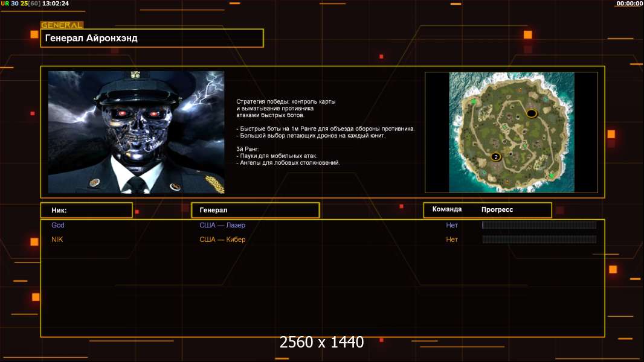Viewport: 644px width, 362px height.
Task: Select player name NIK
Action: pos(57,240)
